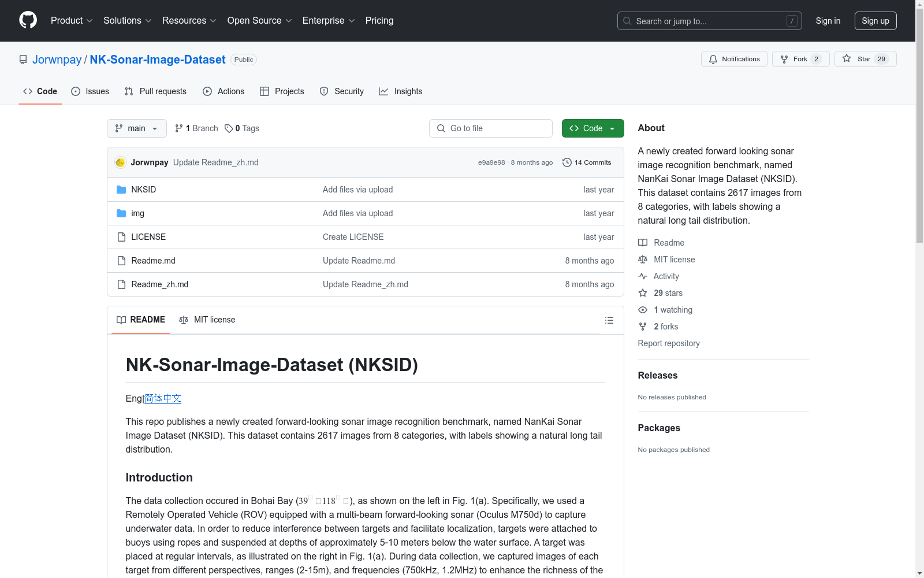Open the img folder
Viewport: 924px width, 578px height.
pyautogui.click(x=137, y=213)
